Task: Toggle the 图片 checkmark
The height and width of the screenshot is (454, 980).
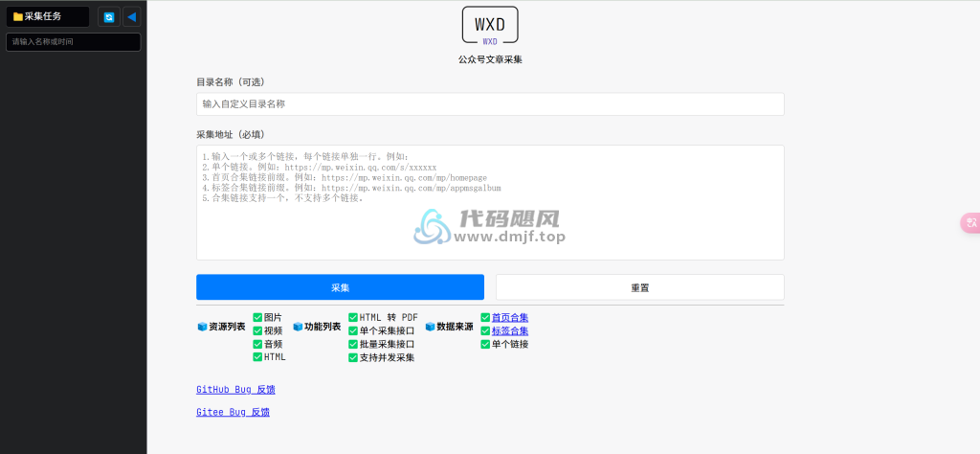Action: 257,318
